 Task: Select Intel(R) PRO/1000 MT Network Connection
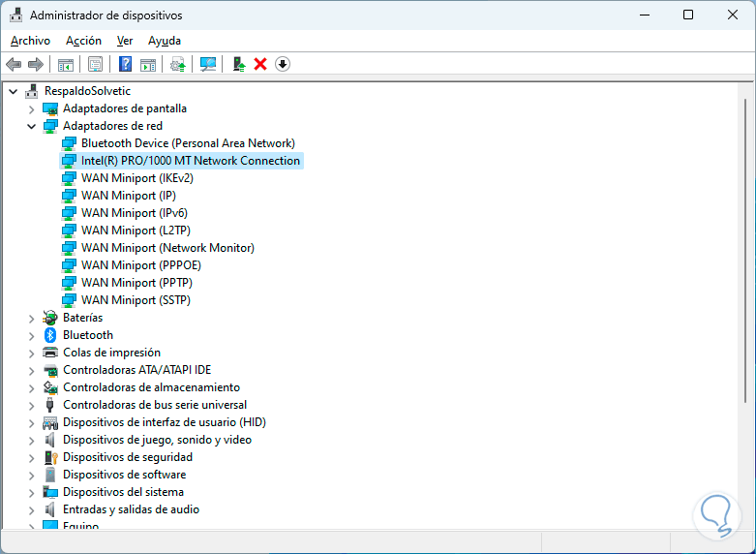191,161
